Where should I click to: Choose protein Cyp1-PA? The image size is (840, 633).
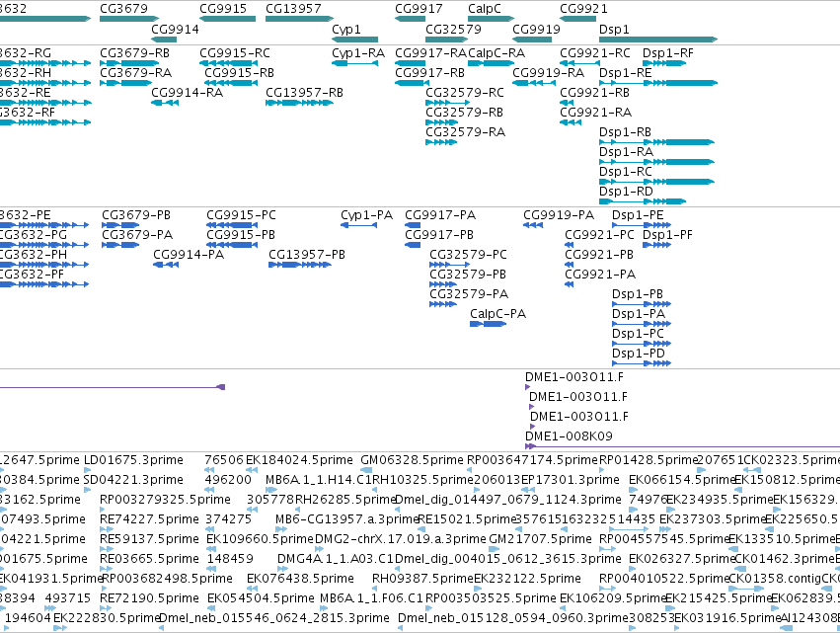(x=359, y=225)
